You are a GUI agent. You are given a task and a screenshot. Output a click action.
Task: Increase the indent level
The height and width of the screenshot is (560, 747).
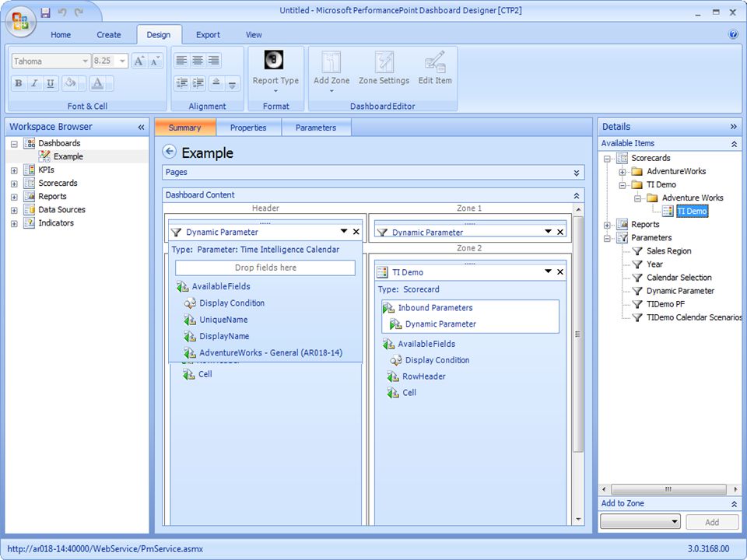click(x=198, y=83)
